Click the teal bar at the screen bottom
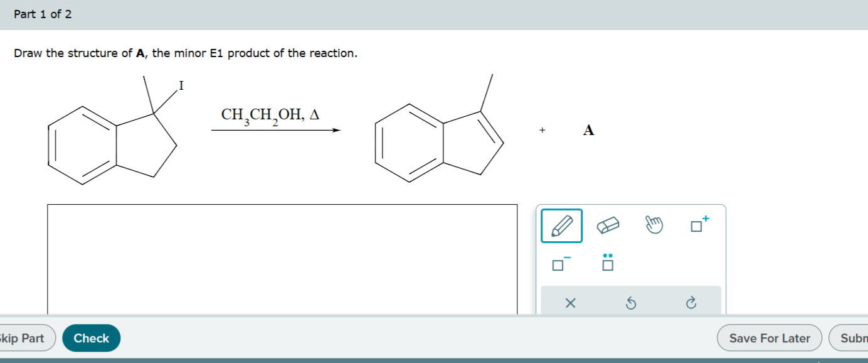Screen dimensions: 868x363 (434, 360)
